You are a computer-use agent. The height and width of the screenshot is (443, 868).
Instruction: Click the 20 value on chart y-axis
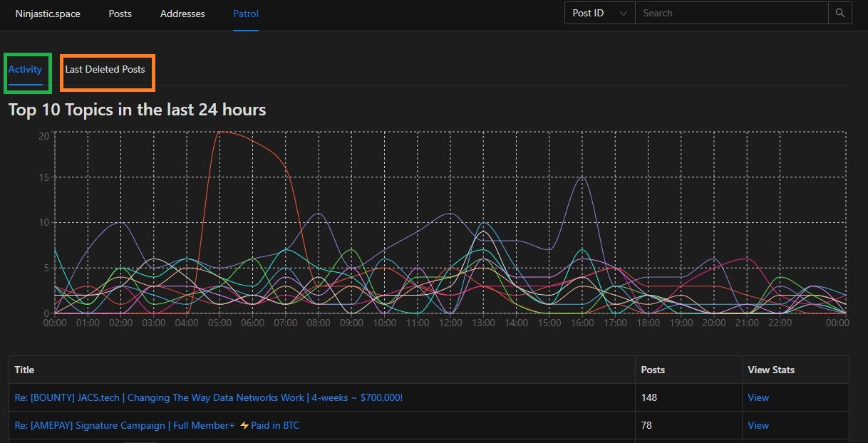click(x=43, y=135)
